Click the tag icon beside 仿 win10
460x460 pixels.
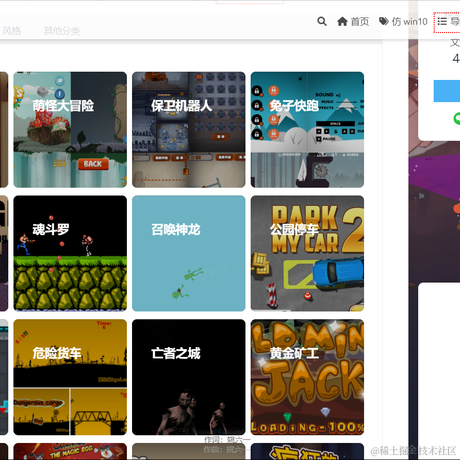point(384,21)
